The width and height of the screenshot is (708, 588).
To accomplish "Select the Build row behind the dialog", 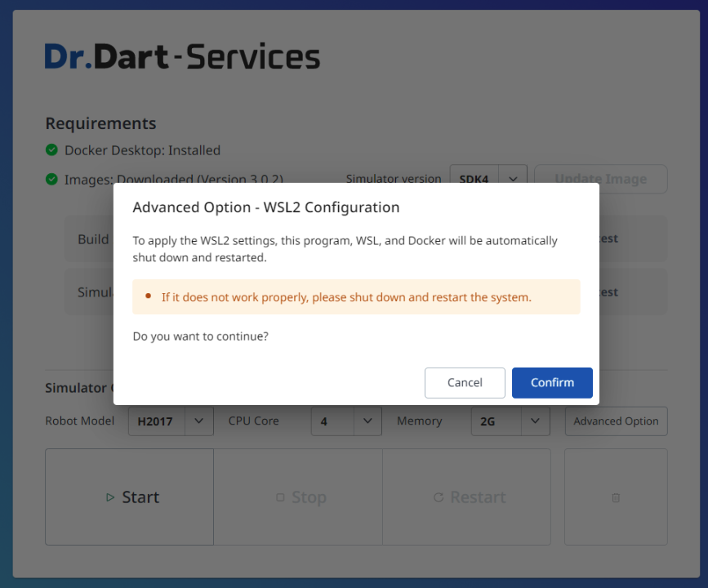I will coord(88,238).
